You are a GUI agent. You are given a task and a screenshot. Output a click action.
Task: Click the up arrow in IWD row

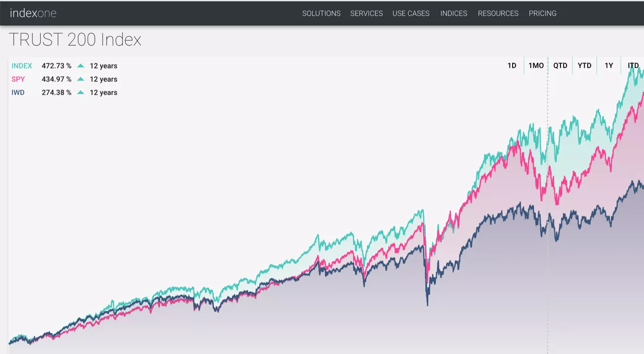(80, 92)
